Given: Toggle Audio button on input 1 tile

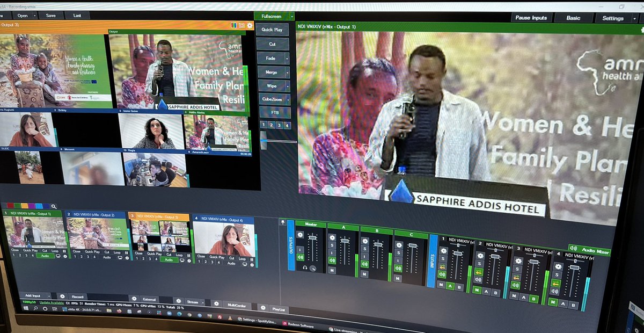Looking at the screenshot, I should coord(45,256).
